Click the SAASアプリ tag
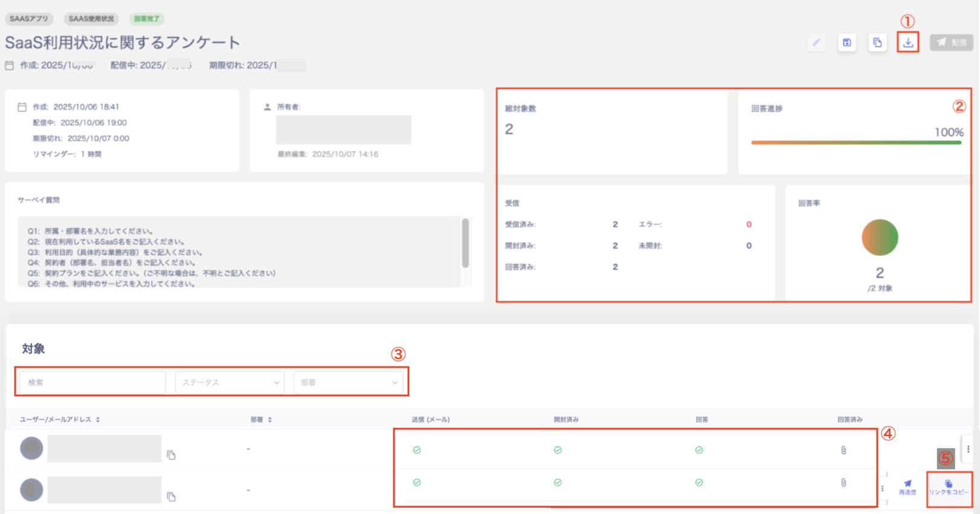This screenshot has width=980, height=514. coord(29,19)
